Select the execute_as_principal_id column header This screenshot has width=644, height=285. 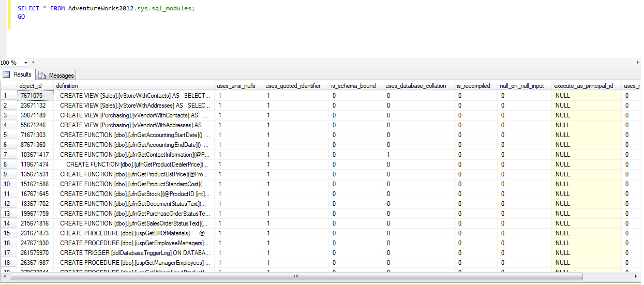tap(587, 86)
